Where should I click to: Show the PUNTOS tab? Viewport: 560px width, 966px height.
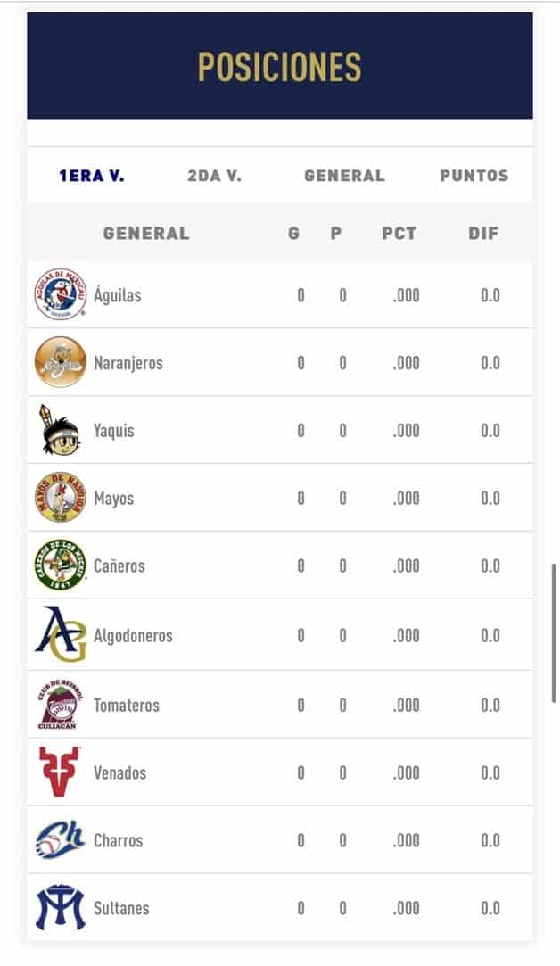point(474,176)
